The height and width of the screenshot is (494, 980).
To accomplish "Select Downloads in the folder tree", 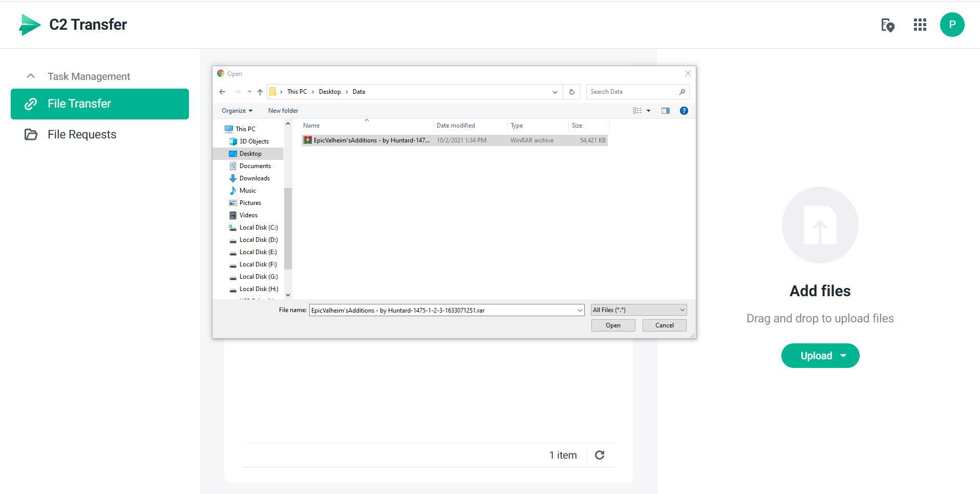I will click(x=254, y=178).
